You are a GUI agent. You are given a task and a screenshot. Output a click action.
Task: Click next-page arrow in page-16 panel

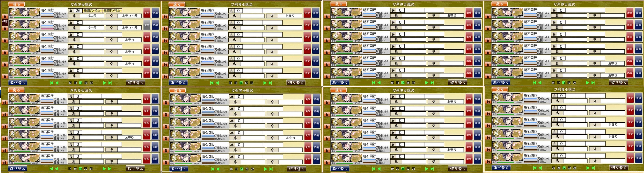(x=265, y=83)
